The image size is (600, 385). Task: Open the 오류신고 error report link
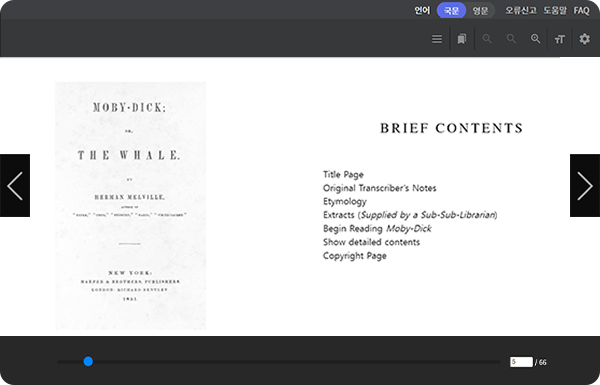click(521, 10)
